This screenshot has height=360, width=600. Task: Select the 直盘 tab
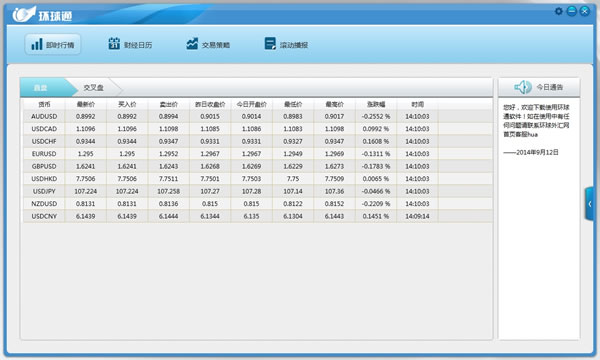pyautogui.click(x=41, y=88)
